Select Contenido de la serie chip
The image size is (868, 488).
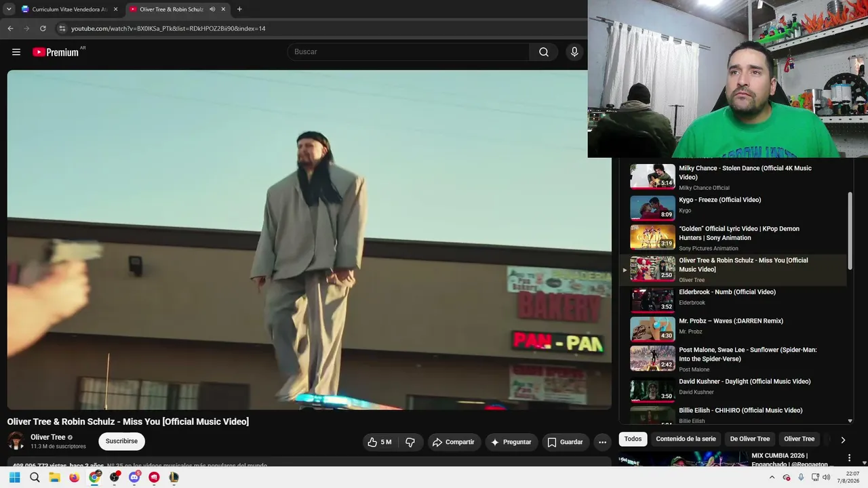[686, 439]
